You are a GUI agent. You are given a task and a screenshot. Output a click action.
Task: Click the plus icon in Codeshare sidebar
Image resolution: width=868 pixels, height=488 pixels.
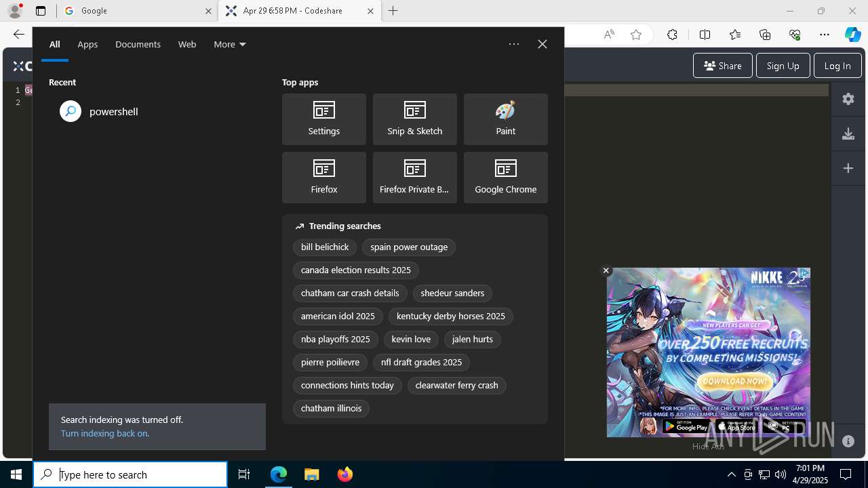point(848,168)
